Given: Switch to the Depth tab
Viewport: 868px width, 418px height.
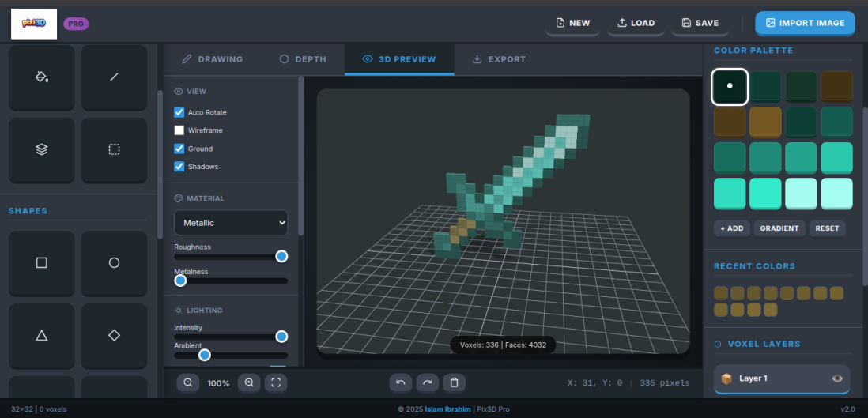Looking at the screenshot, I should (303, 59).
